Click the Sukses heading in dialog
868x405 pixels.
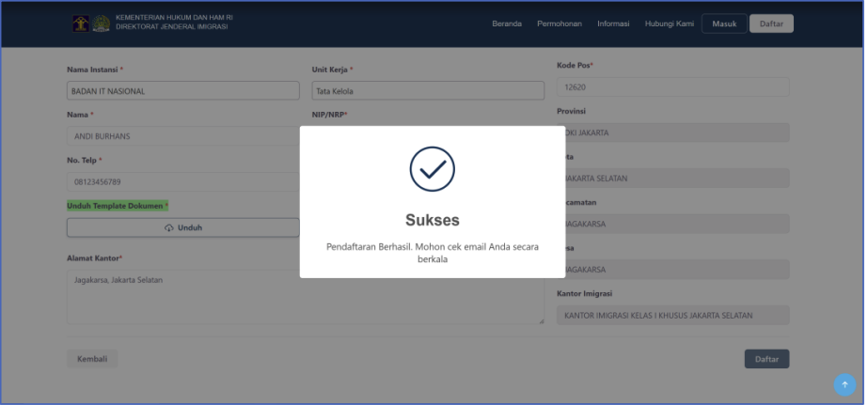tap(433, 220)
